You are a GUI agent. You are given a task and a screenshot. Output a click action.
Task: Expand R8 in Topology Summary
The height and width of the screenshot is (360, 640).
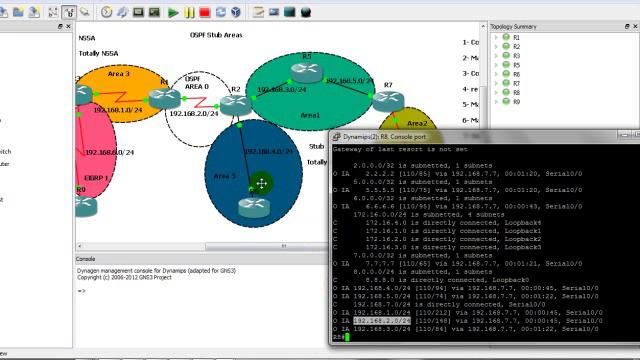tap(496, 93)
